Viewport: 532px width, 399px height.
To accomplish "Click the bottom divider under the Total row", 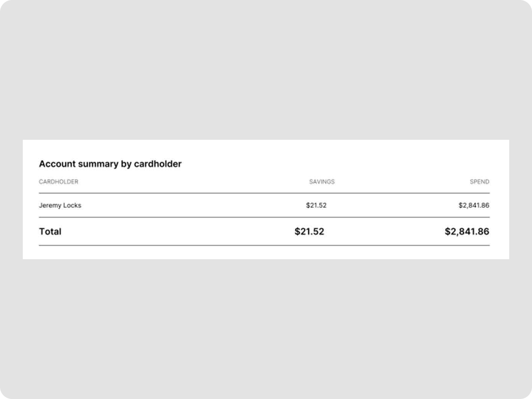I will (x=264, y=245).
